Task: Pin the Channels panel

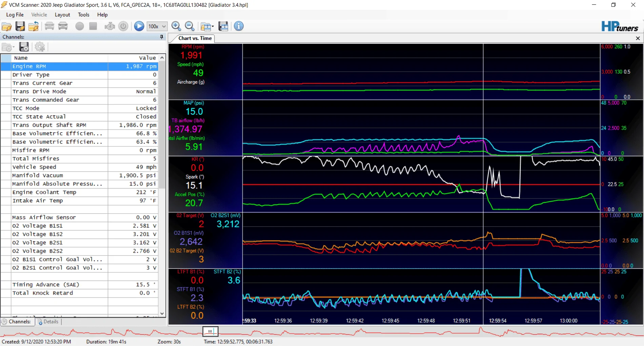Action: coord(162,37)
